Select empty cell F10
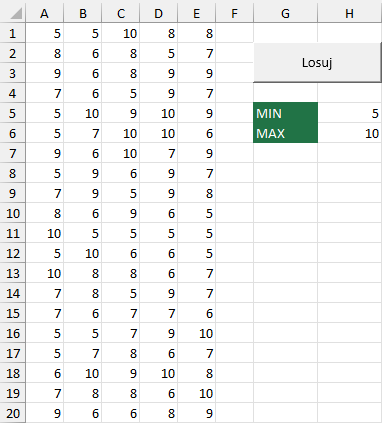This screenshot has width=382, height=423. click(235, 213)
